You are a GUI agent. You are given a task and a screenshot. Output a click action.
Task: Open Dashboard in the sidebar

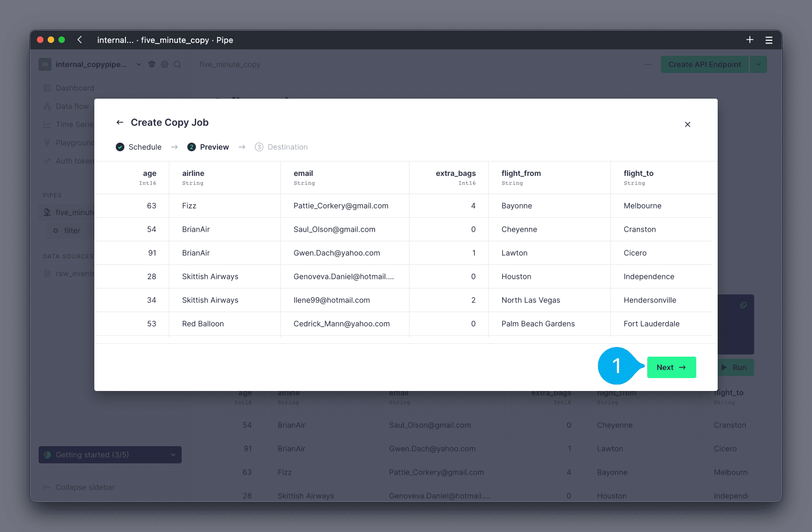point(75,88)
